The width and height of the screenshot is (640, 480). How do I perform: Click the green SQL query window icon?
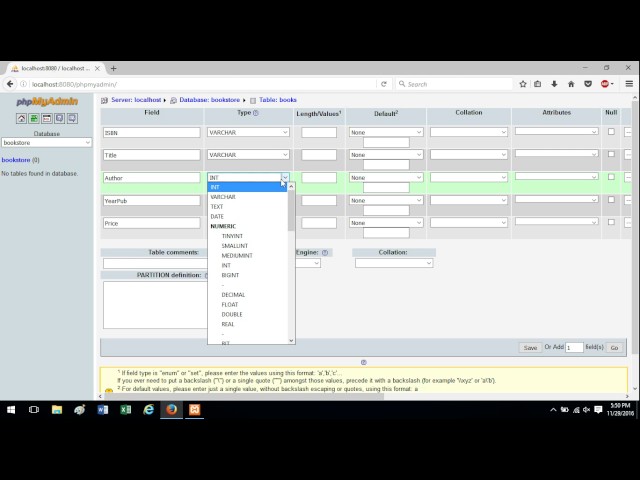coord(34,118)
